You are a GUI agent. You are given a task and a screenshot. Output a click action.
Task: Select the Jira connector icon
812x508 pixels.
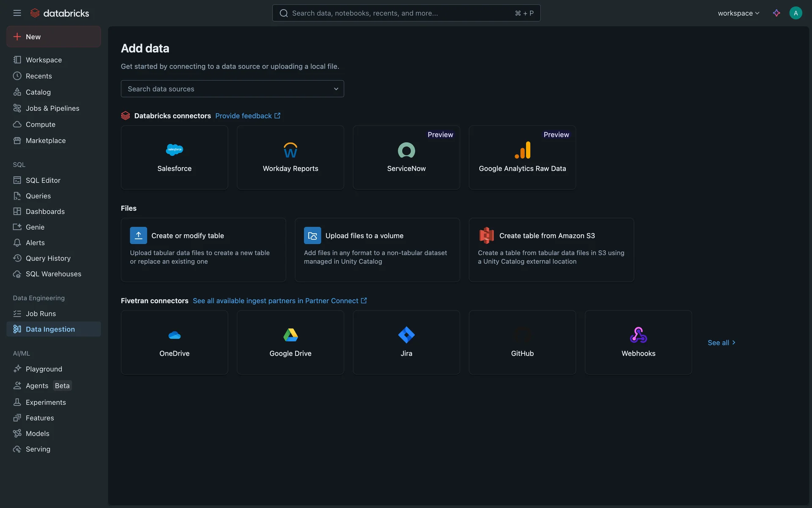(406, 335)
